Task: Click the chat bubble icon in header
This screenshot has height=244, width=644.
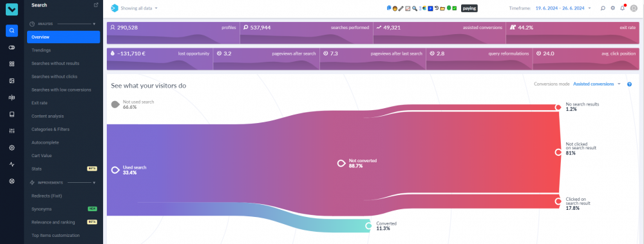Action: pos(603,8)
